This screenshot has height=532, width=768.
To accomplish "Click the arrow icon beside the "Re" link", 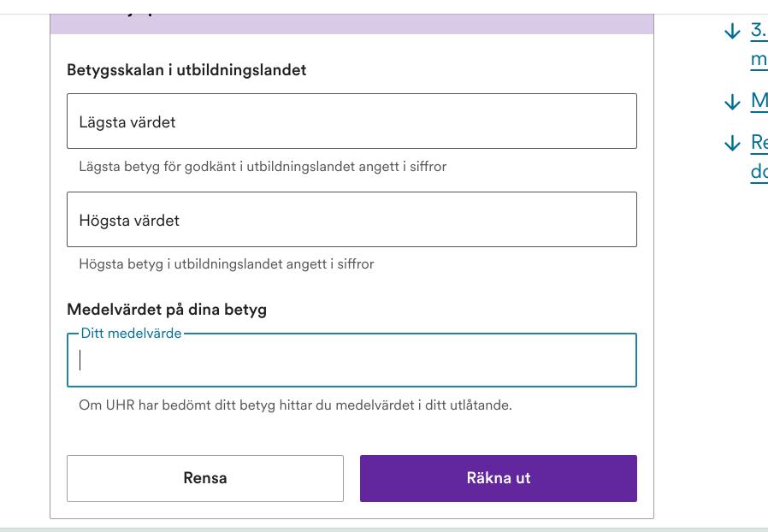I will 732,143.
